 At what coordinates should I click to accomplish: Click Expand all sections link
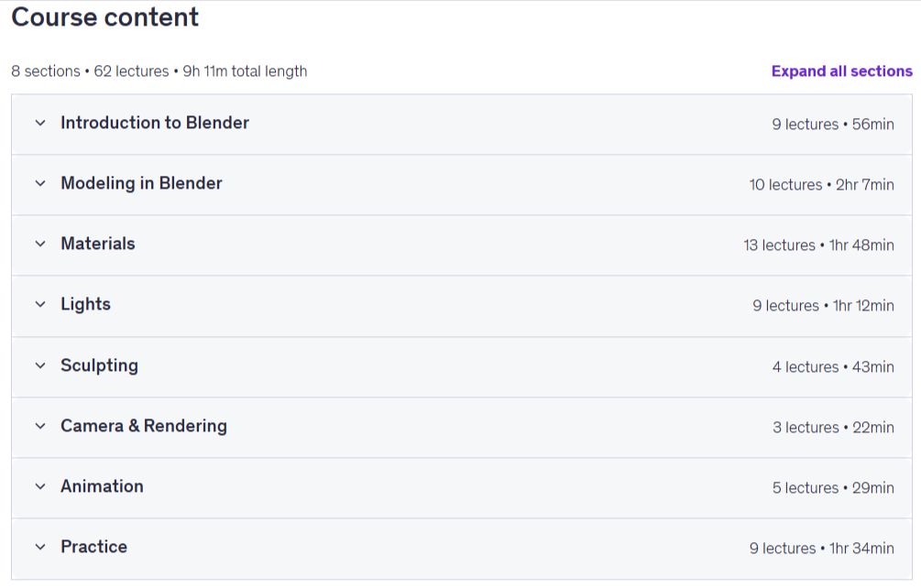click(841, 71)
